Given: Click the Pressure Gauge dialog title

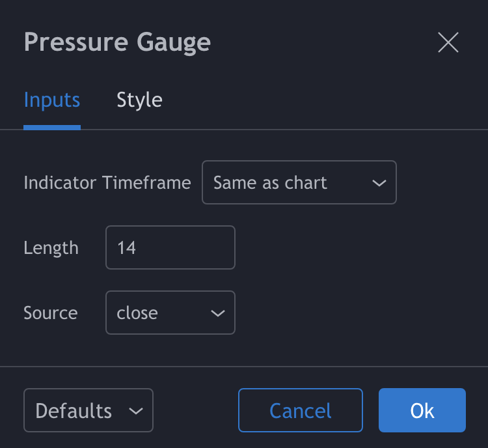Looking at the screenshot, I should [117, 43].
